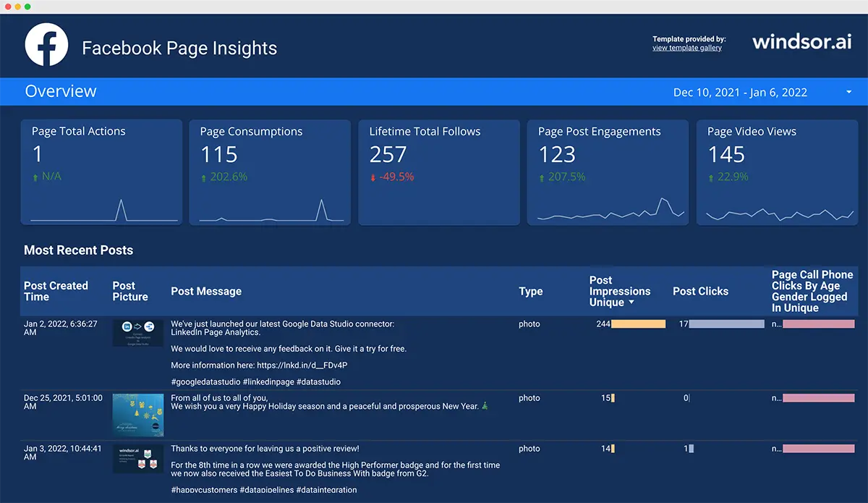Click the orange 244 impressions bar
The image size is (868, 503).
(638, 324)
